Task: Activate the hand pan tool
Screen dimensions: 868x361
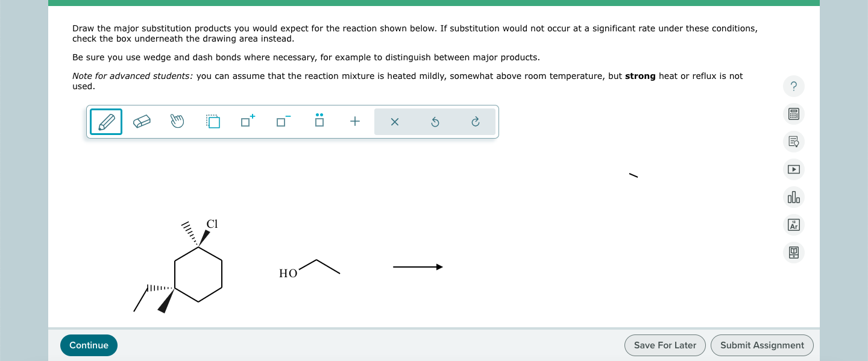Action: coord(177,121)
